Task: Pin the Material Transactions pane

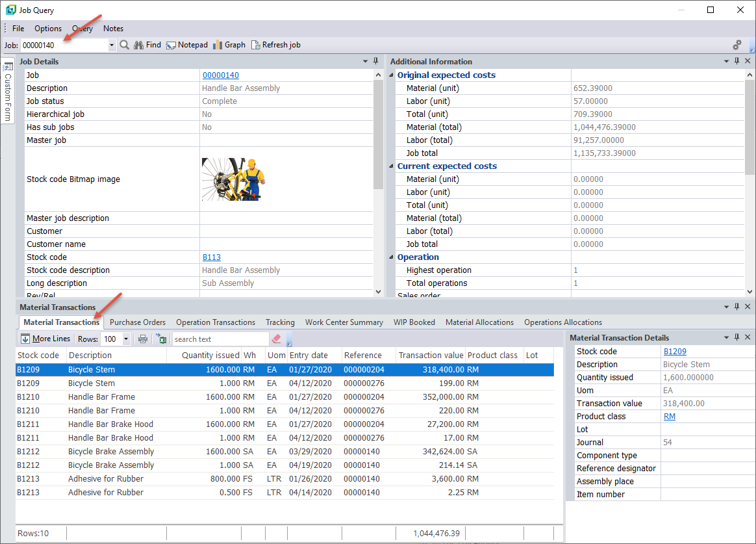Action: click(x=737, y=307)
